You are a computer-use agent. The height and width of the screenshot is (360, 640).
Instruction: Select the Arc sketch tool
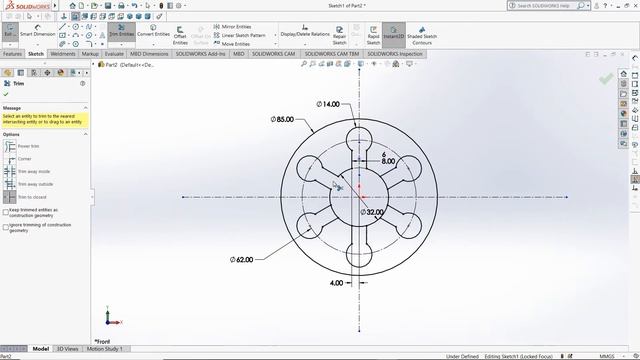[76, 36]
